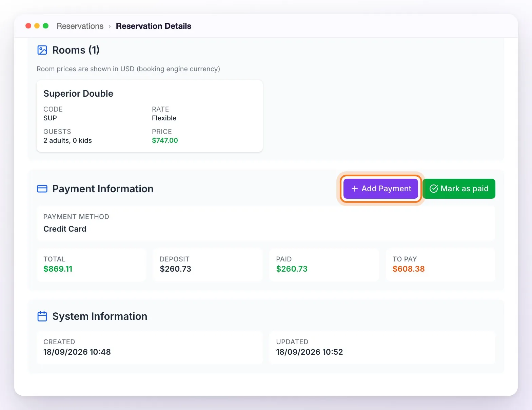
Task: Click the updated timestamp 18/09/2026 10:52
Action: pos(310,352)
